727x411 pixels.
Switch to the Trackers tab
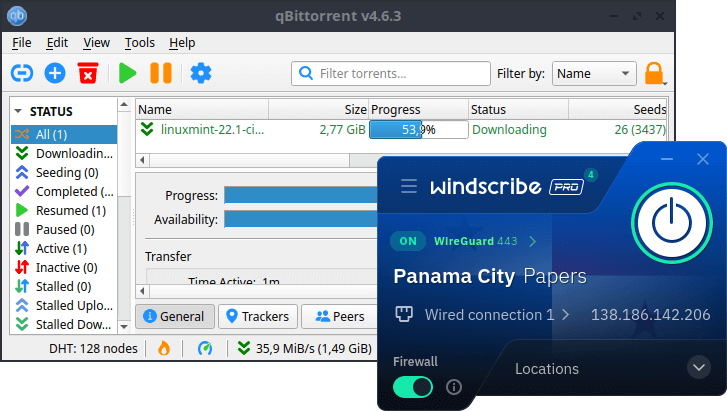click(x=258, y=316)
